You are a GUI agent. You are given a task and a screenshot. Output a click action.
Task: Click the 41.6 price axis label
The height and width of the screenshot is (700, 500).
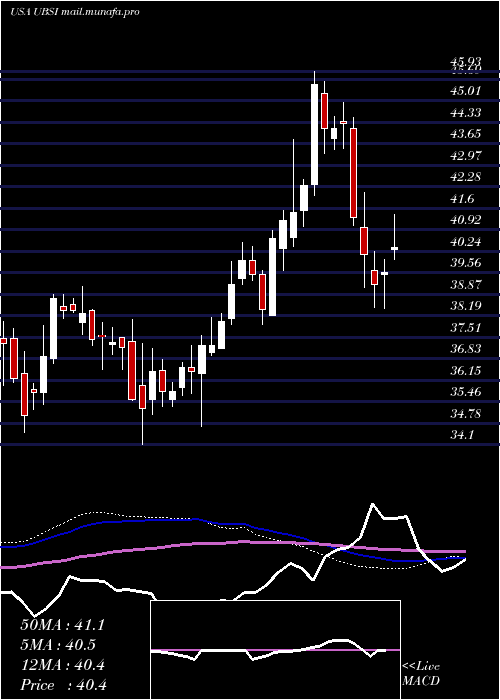[462, 199]
